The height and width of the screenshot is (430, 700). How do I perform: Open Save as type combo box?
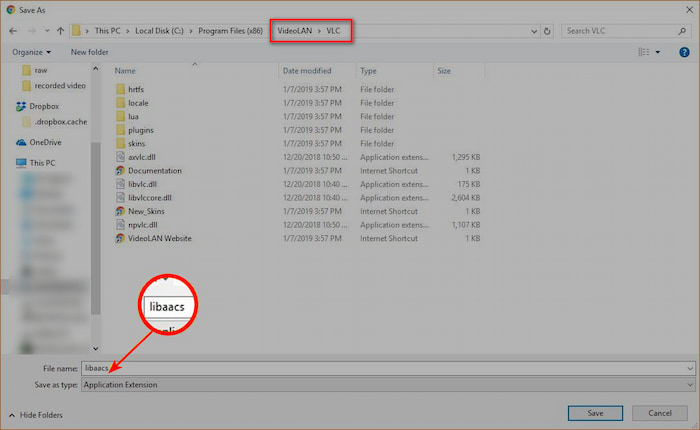388,385
